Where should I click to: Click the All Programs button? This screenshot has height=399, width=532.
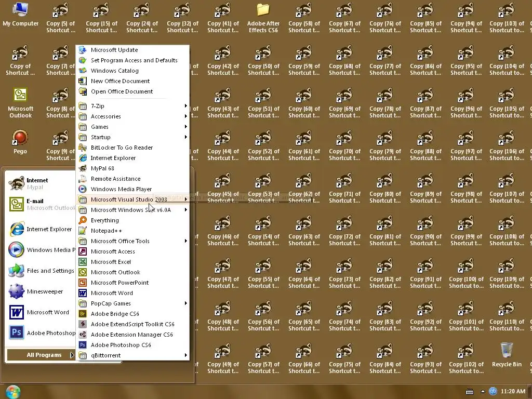(x=41, y=355)
